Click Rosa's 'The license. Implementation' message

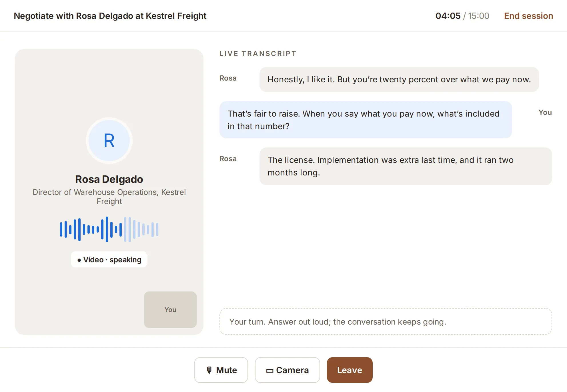tap(406, 166)
